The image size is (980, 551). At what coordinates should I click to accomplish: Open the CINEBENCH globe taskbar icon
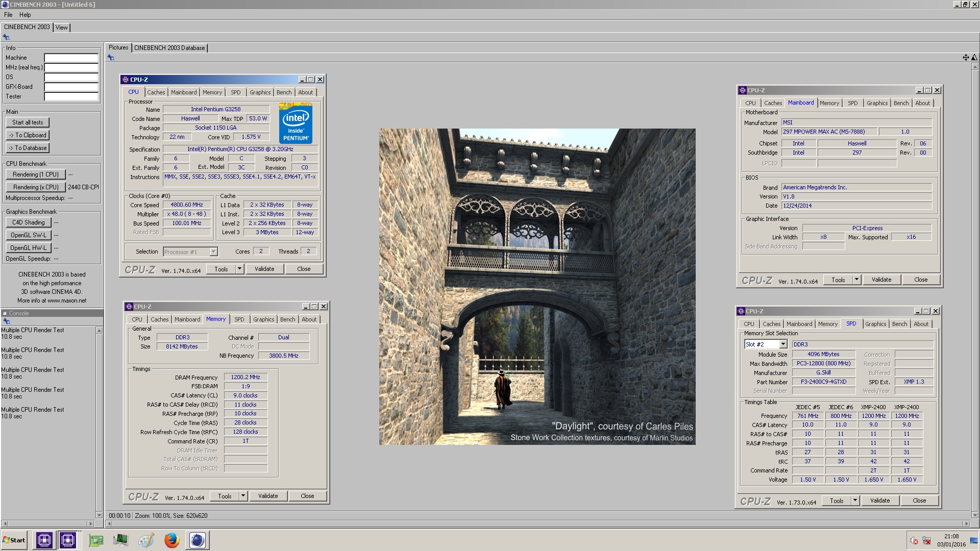click(197, 540)
